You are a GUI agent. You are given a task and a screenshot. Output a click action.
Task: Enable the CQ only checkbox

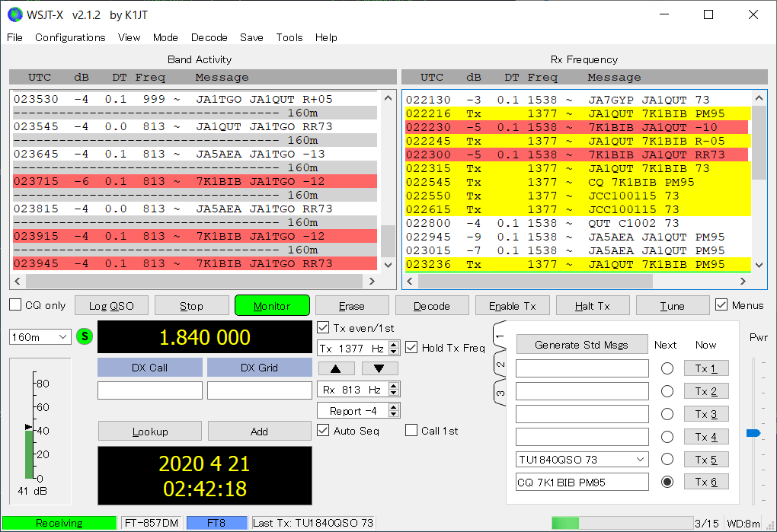pyautogui.click(x=15, y=305)
